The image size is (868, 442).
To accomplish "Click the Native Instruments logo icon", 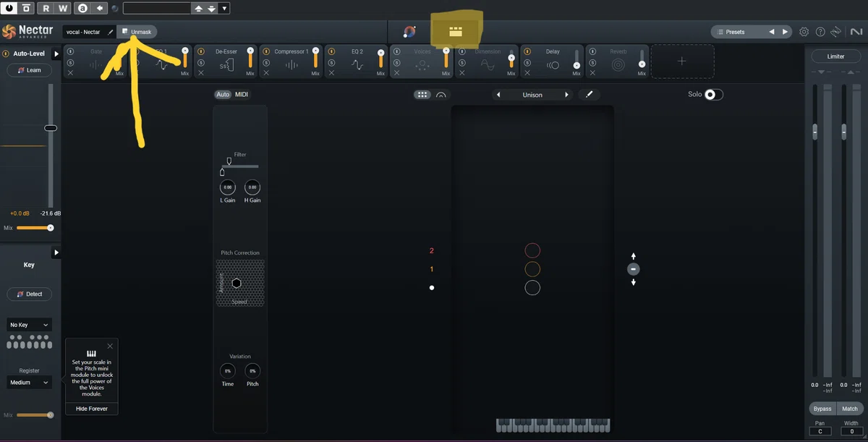I will 856,32.
